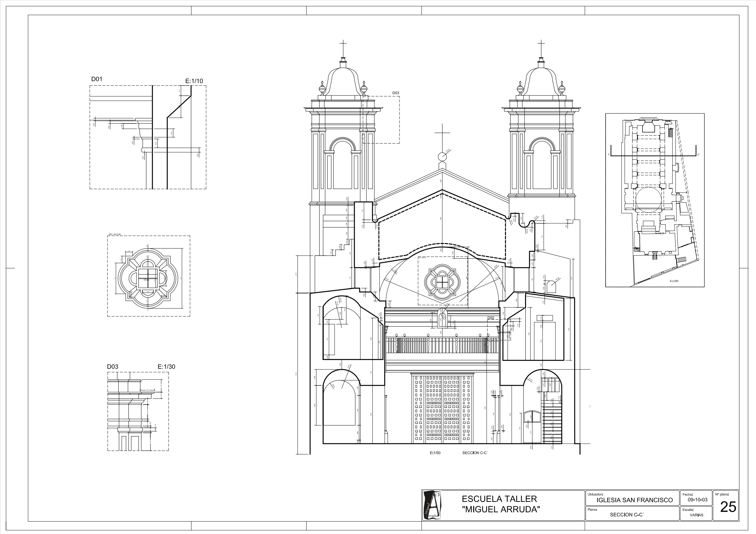
Task: Click the D03 label beside the left tower
Action: click(x=395, y=93)
